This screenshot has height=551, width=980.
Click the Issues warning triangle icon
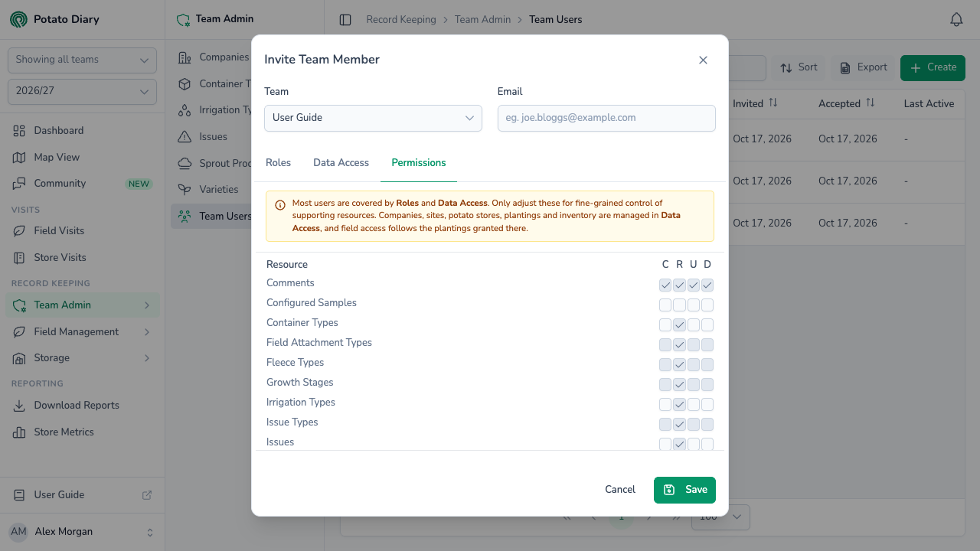185,137
